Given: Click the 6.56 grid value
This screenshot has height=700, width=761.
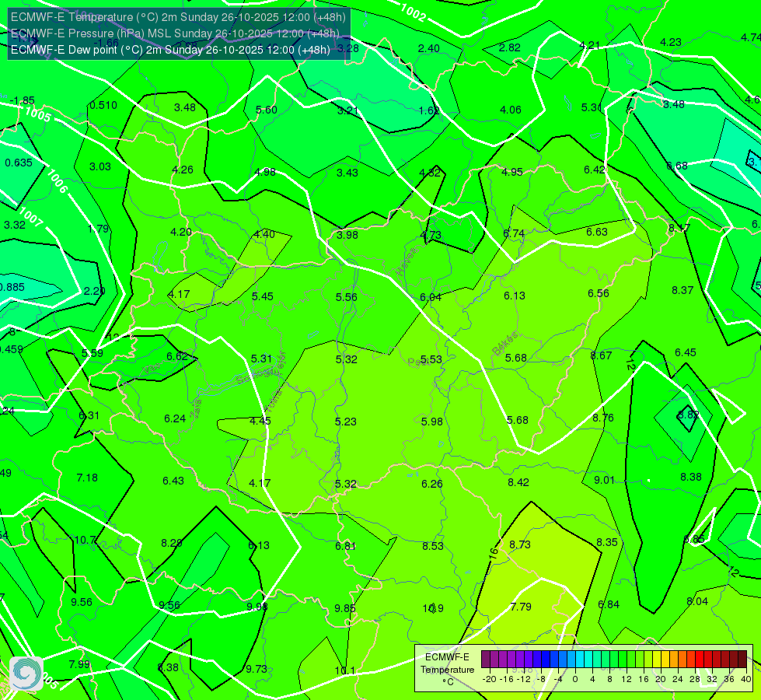Looking at the screenshot, I should pyautogui.click(x=599, y=293).
